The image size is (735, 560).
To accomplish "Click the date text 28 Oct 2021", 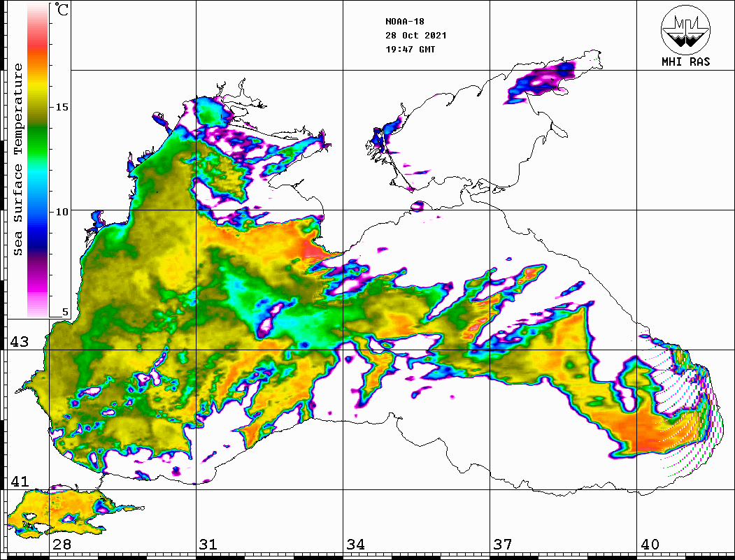I will [x=416, y=35].
